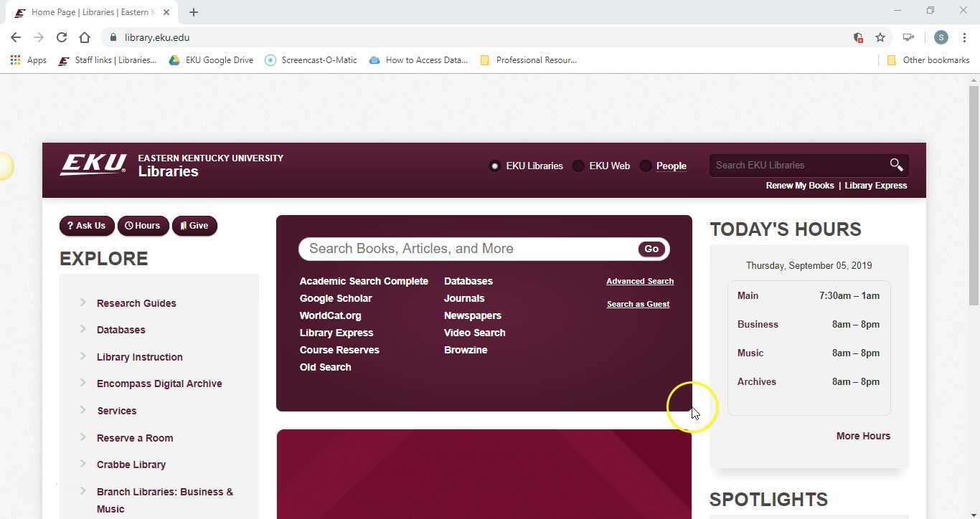
Task: Expand the Services chevron
Action: point(83,410)
